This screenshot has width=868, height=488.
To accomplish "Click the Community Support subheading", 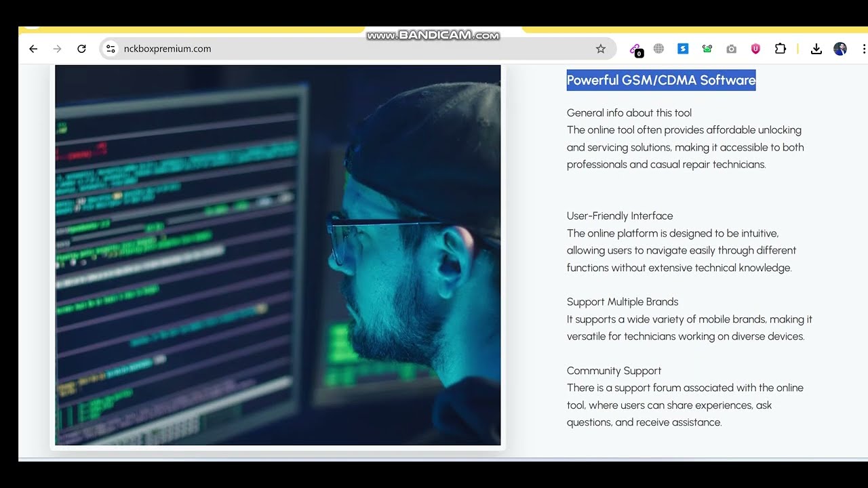I will click(x=614, y=371).
